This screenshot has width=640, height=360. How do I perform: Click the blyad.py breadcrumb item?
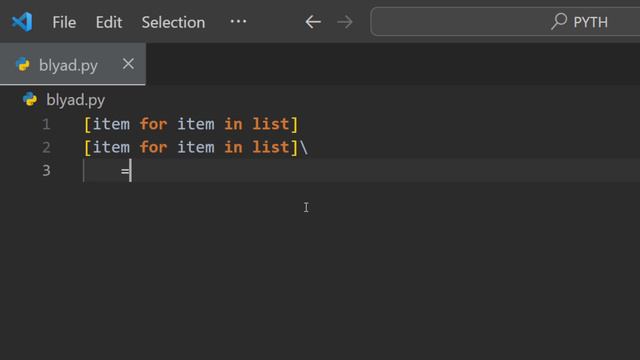pos(76,100)
